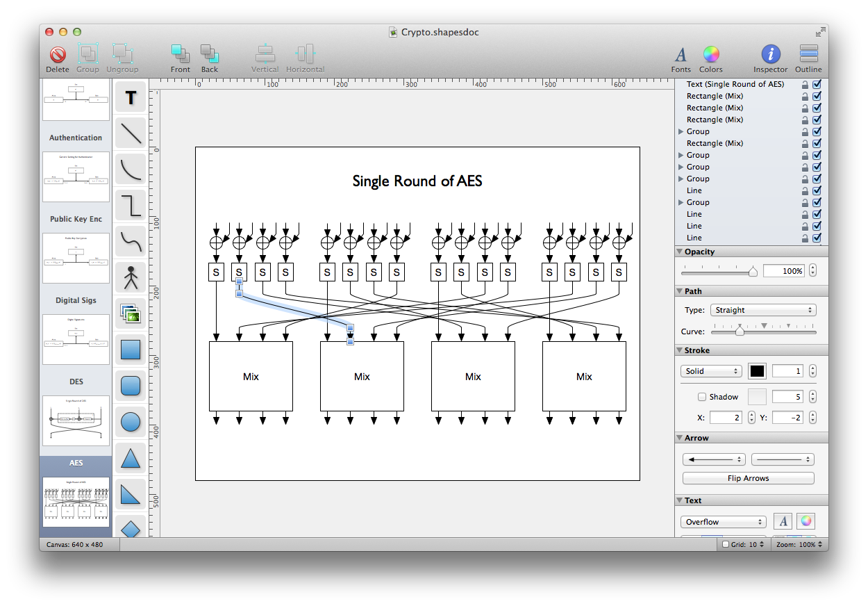Switch to the Public Key Enc canvas
The width and height of the screenshot is (868, 606).
(75, 258)
